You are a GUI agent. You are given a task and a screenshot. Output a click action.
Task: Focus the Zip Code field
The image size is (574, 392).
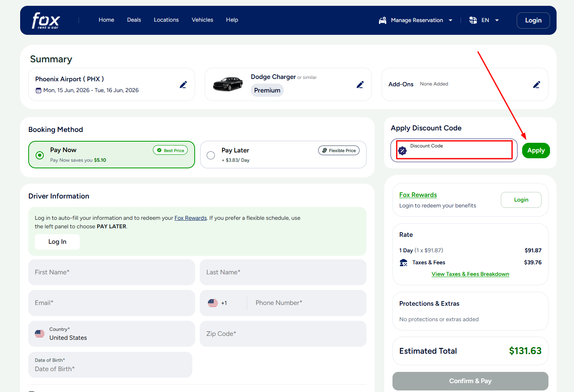click(x=283, y=334)
